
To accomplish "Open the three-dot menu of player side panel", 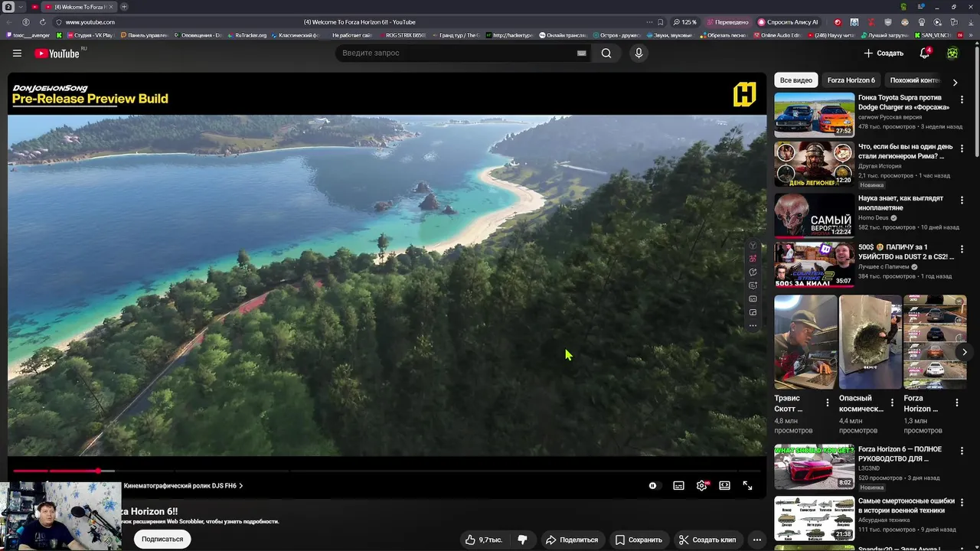I will [753, 325].
